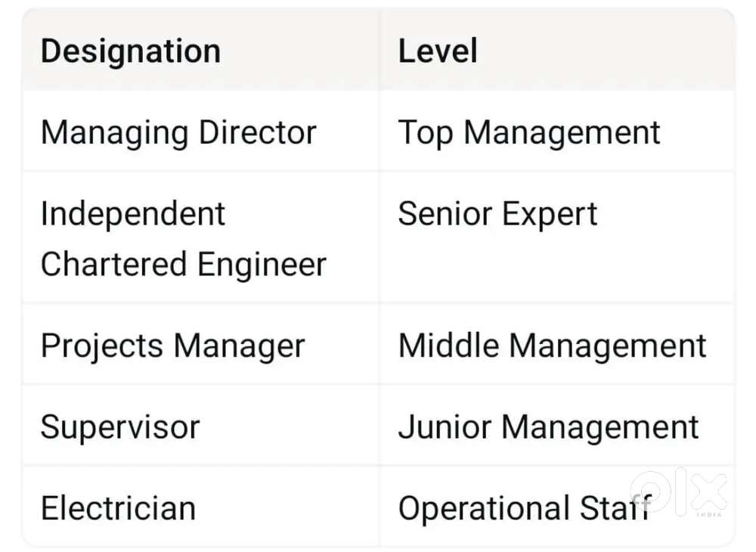756x552 pixels.
Task: Click the word Middle in Level column
Action: coord(448,346)
